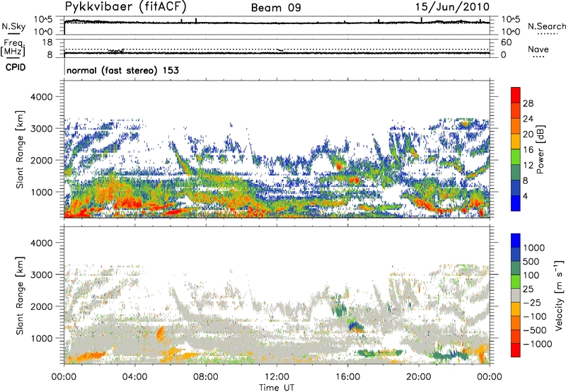The image size is (566, 392).
Task: Click the "24" power colorbar label
Action: (528, 119)
